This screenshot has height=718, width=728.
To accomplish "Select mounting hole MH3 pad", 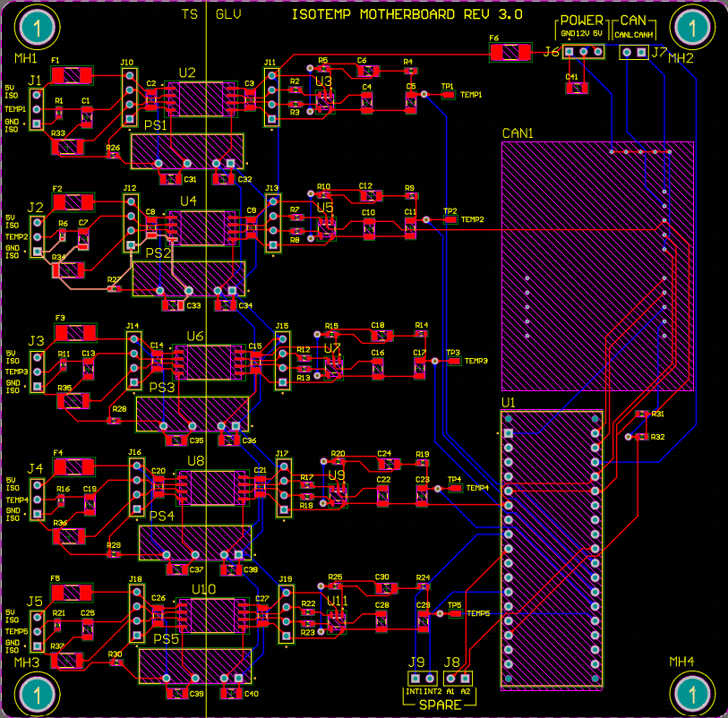I will pos(37,695).
